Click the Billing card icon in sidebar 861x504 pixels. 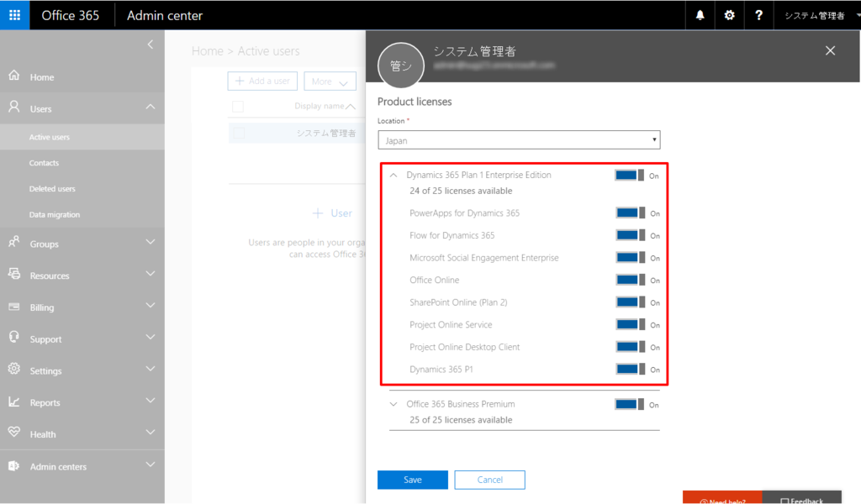(x=14, y=307)
